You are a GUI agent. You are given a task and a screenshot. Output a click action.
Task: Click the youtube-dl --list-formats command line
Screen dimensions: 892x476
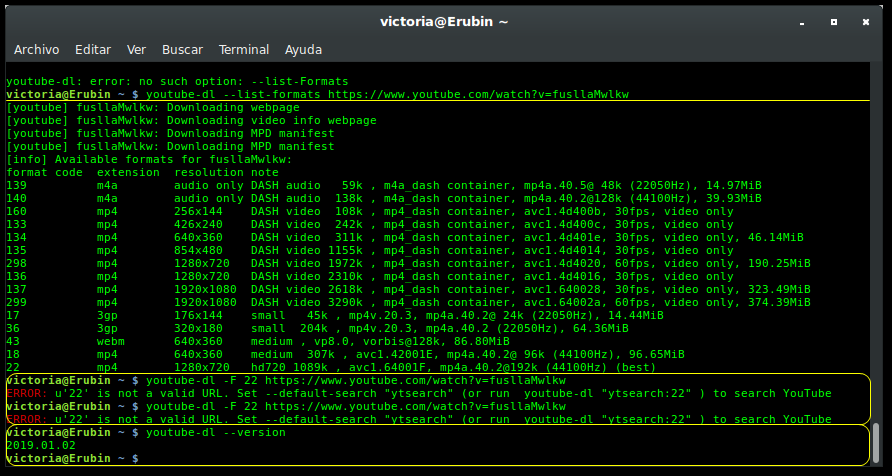pyautogui.click(x=317, y=94)
